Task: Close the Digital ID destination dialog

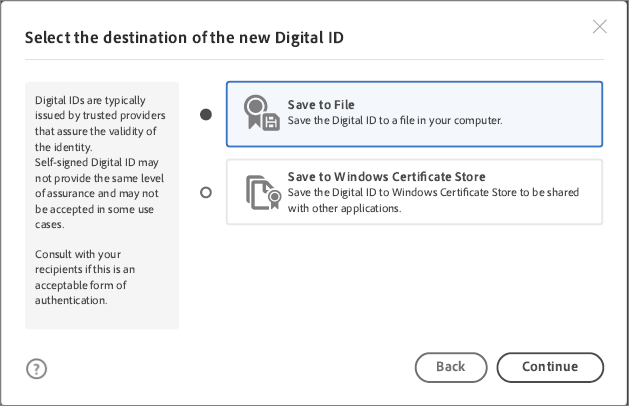Action: [600, 27]
